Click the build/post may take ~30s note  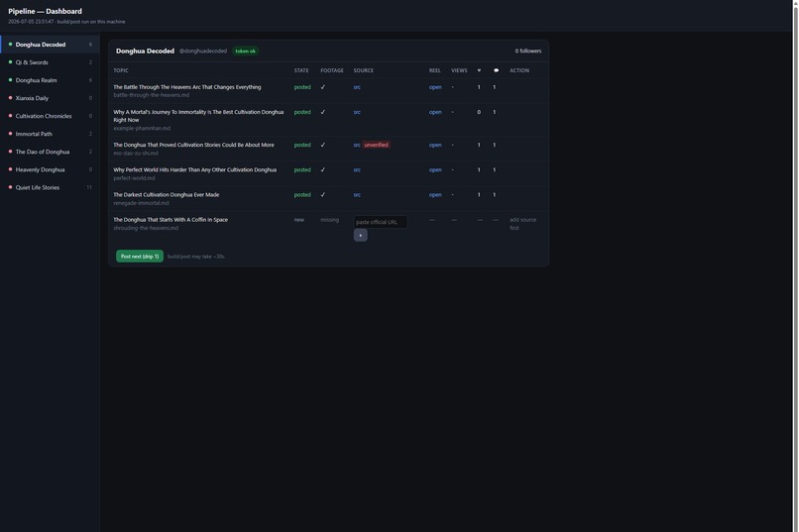(196, 257)
